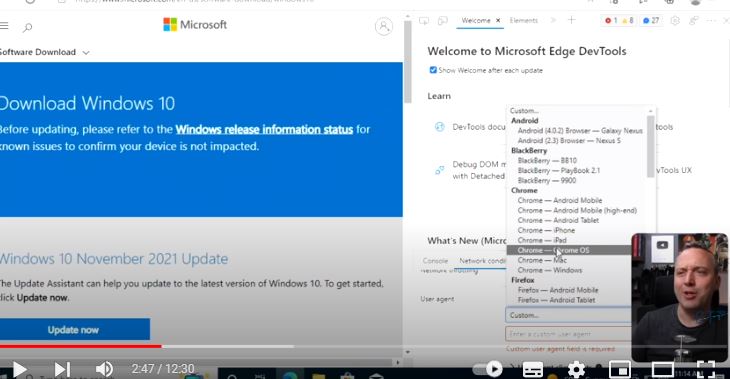The image size is (730, 379).
Task: Click the DevTools feedback icon
Action: pos(694,20)
